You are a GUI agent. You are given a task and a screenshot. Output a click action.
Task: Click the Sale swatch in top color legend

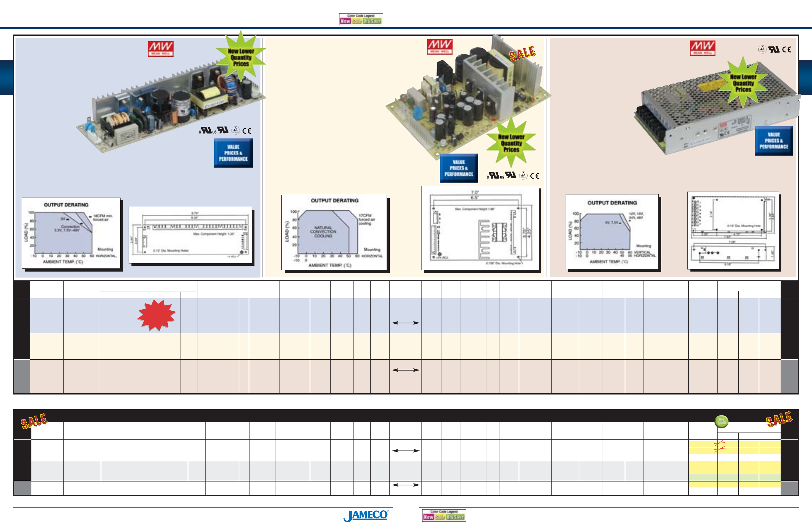click(x=357, y=21)
